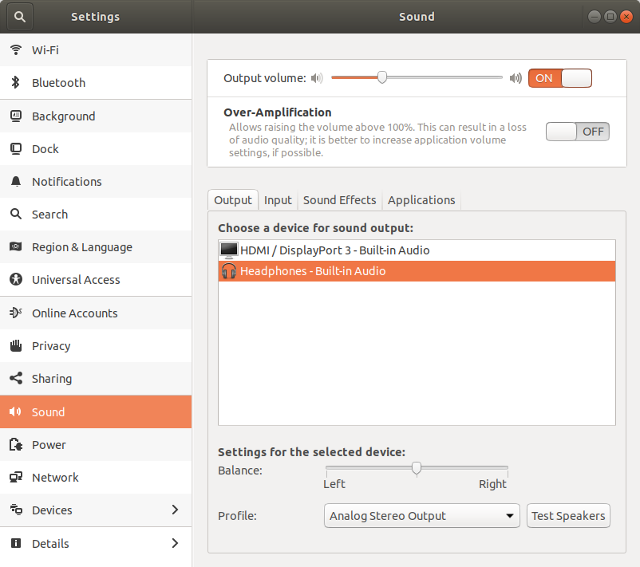Select the Power icon in sidebar
Screen dimensions: 640x567
click(x=16, y=445)
